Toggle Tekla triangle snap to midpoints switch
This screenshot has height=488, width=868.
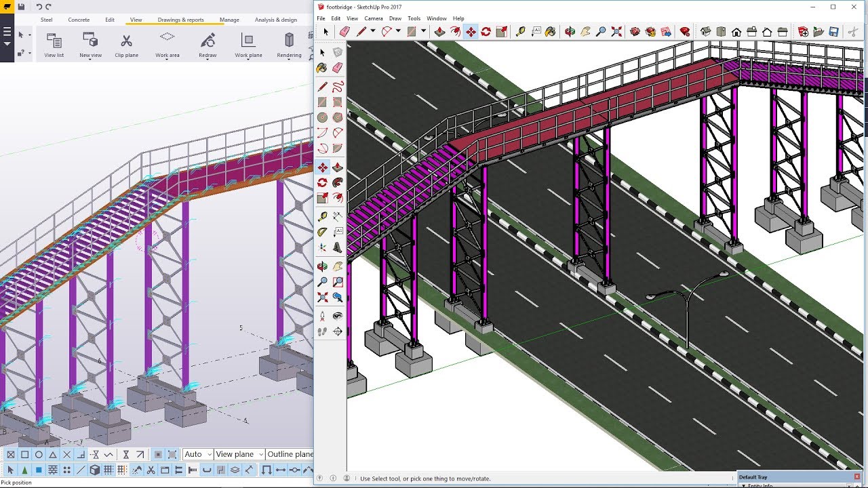52,455
